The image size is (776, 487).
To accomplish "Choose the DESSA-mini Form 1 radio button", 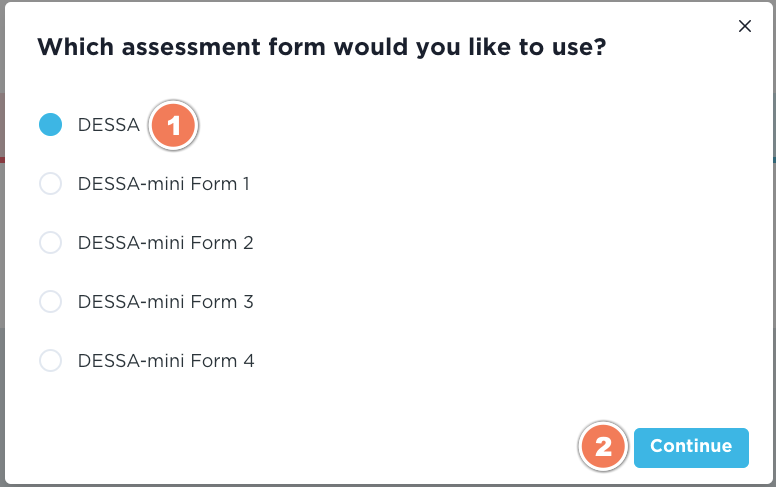I will coord(50,184).
